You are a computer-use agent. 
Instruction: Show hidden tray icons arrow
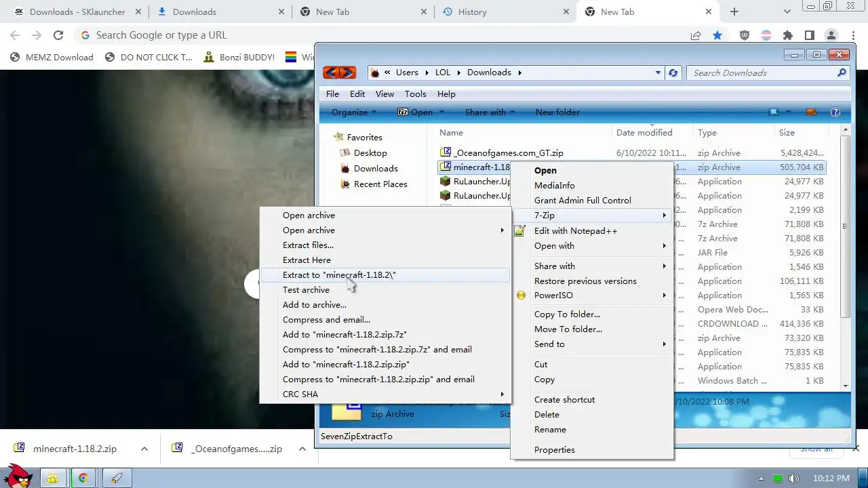pos(761,479)
